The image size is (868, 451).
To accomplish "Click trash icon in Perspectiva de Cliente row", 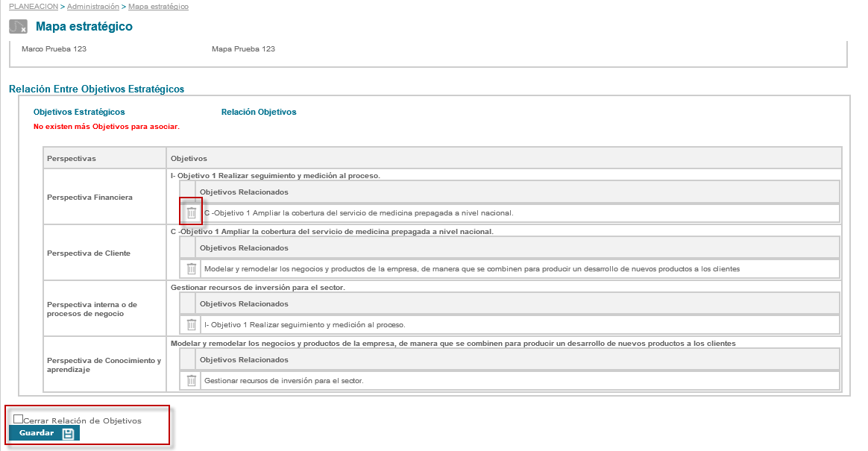I will pos(192,269).
